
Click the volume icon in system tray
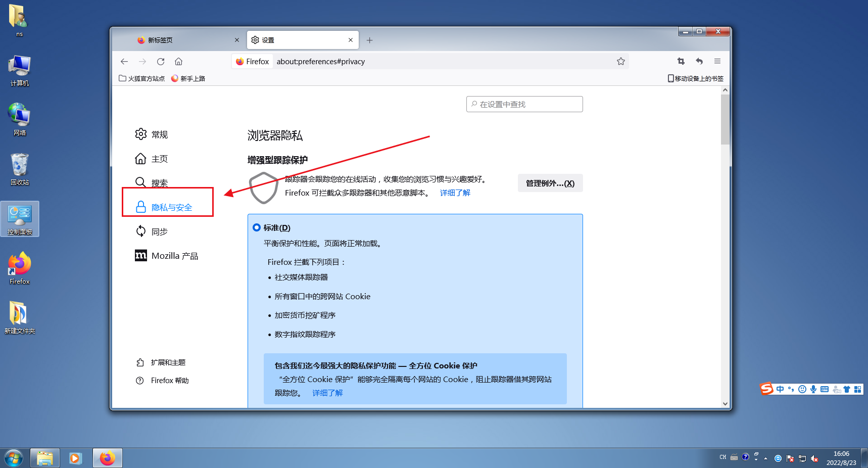tap(814, 458)
